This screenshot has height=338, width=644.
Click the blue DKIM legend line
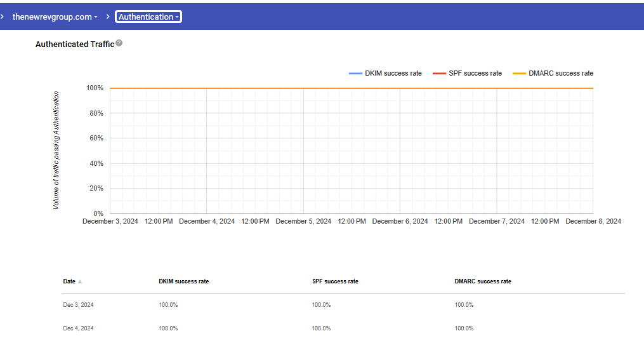click(x=355, y=74)
